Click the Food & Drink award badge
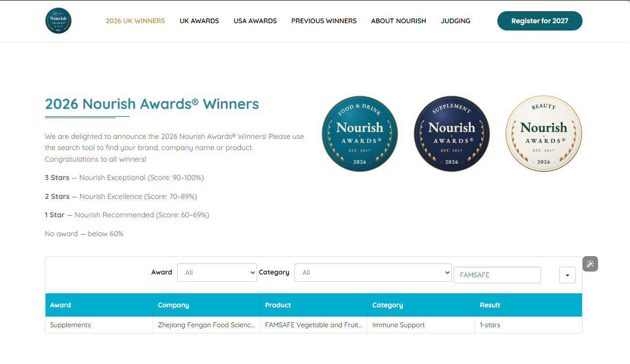 pos(360,134)
